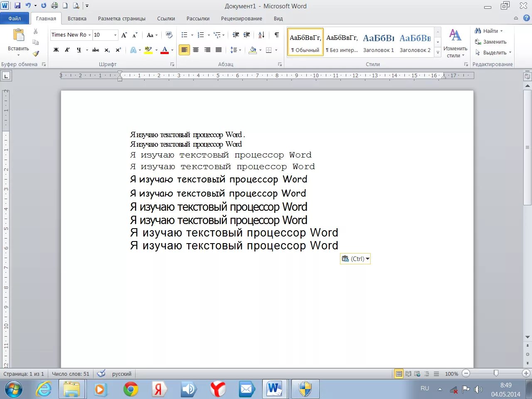
Task: Open the borders dropdown arrow
Action: 276,50
